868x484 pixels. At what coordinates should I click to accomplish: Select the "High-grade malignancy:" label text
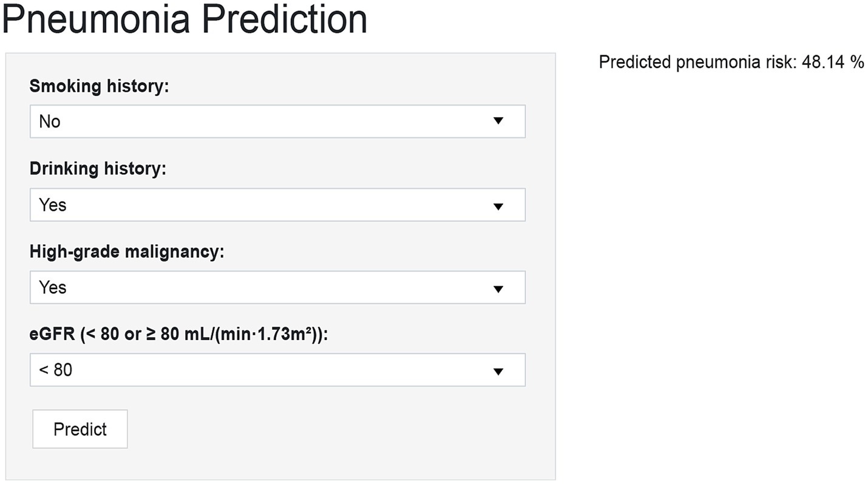click(x=127, y=251)
